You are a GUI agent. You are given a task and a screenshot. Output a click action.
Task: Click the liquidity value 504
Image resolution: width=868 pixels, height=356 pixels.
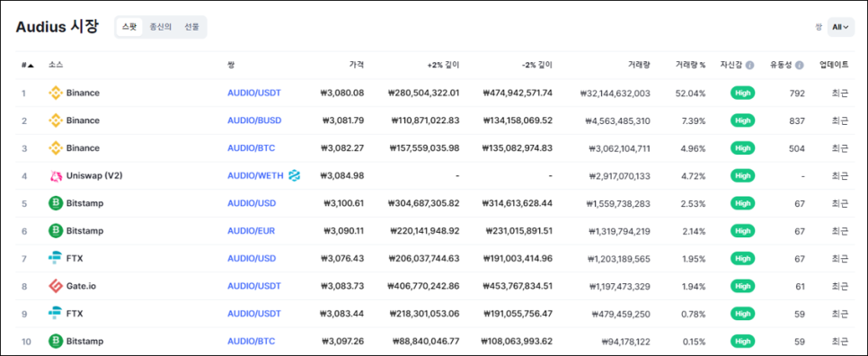click(x=797, y=148)
